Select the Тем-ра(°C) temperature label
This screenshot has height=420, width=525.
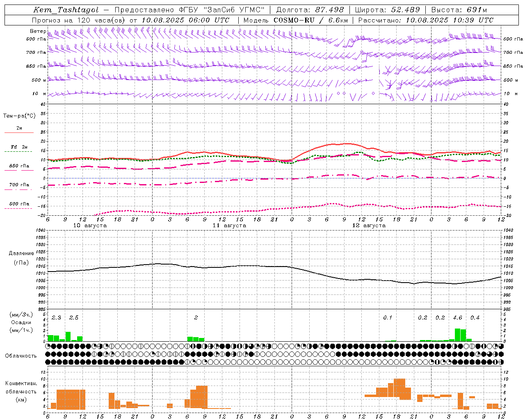[x=19, y=116]
